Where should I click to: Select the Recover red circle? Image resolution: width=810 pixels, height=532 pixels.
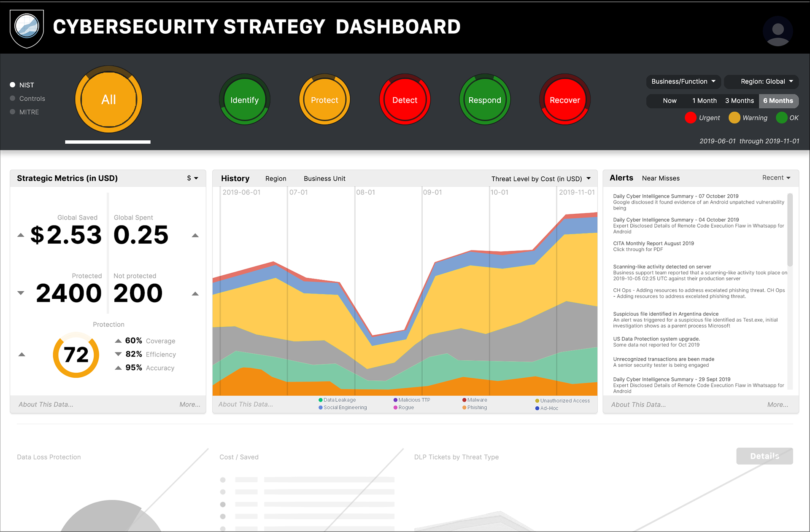(x=564, y=100)
